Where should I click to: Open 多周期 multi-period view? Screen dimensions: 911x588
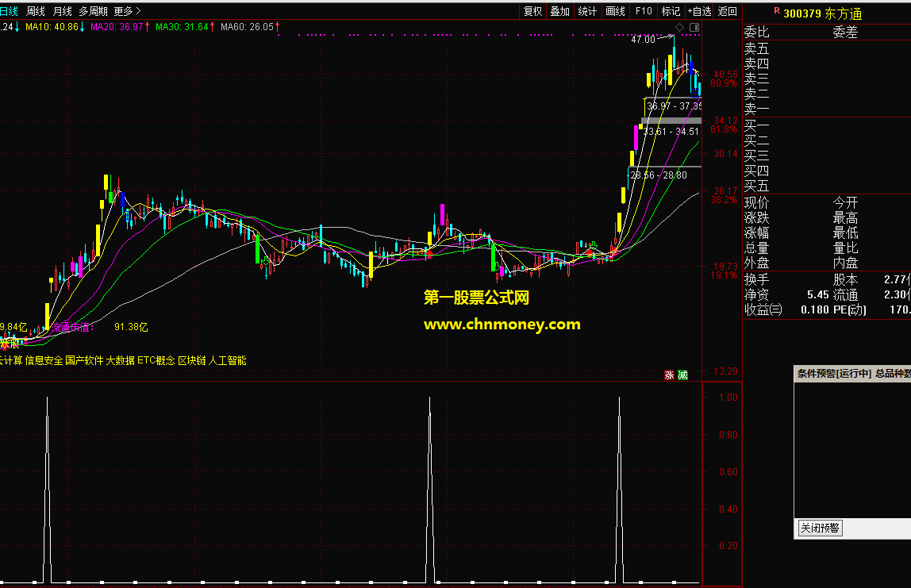pyautogui.click(x=93, y=11)
